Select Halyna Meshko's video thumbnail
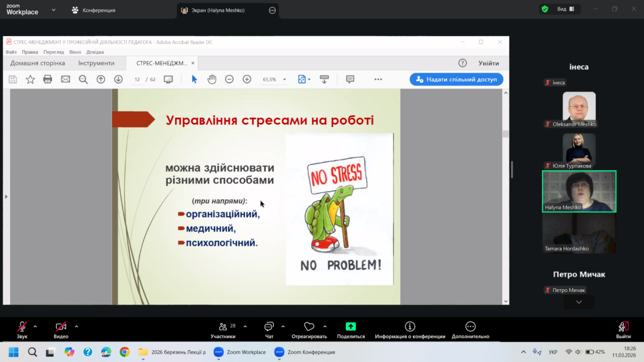The height and width of the screenshot is (362, 644). coord(578,191)
